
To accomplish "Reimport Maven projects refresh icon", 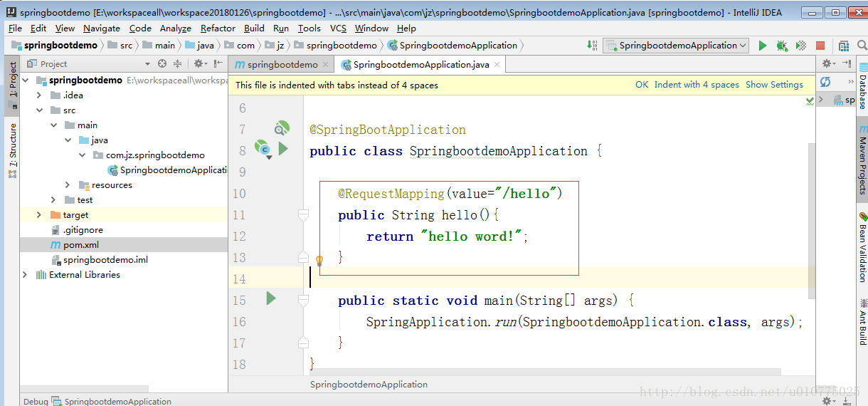I will 825,82.
